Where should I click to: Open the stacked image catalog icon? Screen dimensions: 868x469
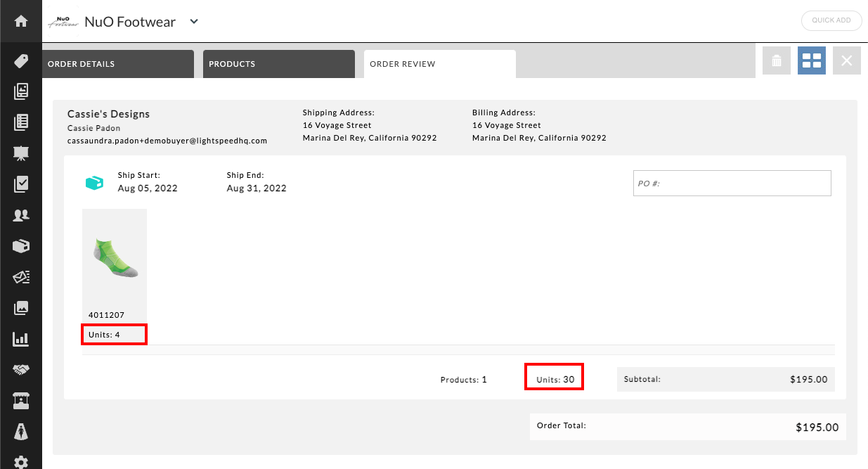(x=21, y=91)
